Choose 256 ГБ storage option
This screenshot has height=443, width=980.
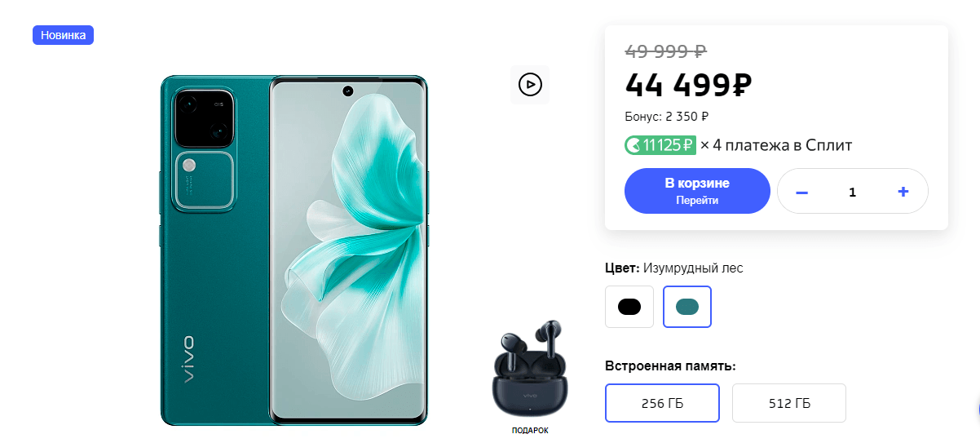[x=662, y=403]
